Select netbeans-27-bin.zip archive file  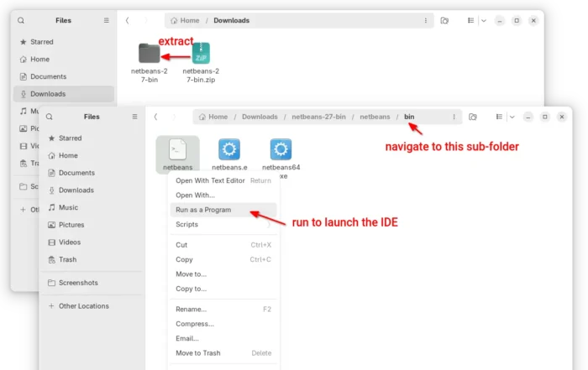(x=201, y=62)
